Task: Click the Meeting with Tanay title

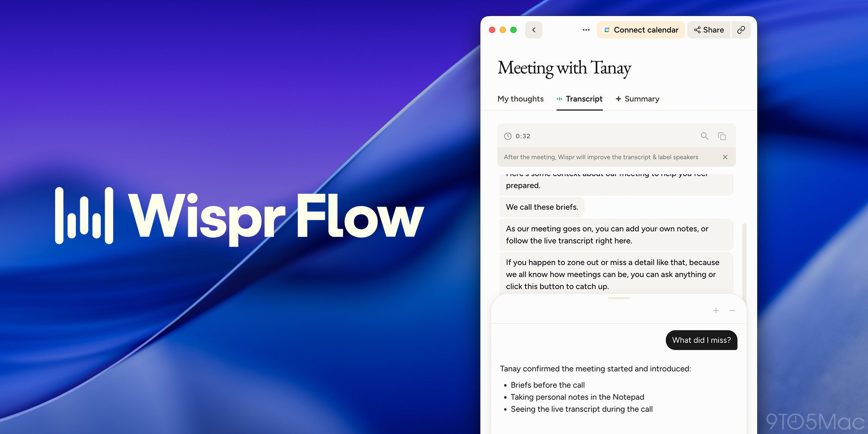Action: coord(564,68)
